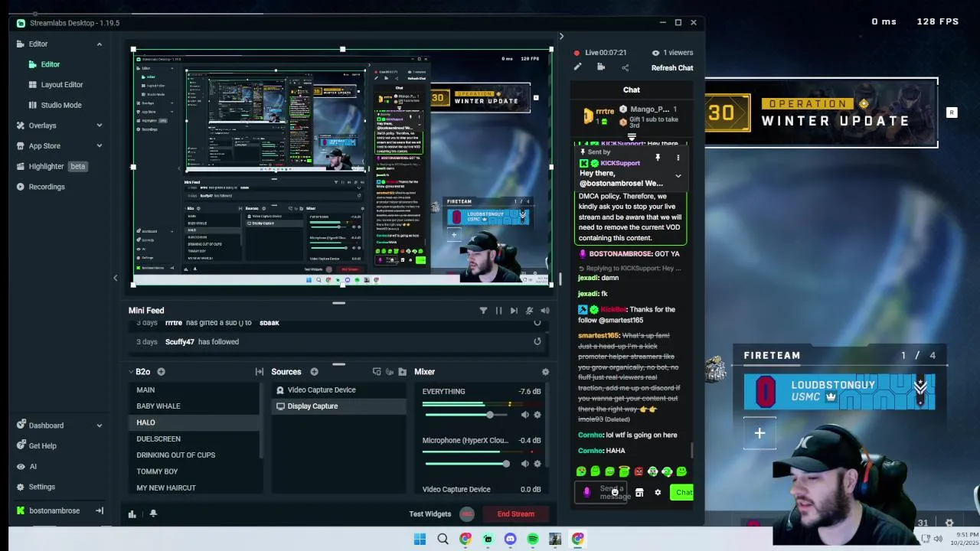Mute the EVERYTHING audio source
The image size is (980, 551).
(x=524, y=415)
